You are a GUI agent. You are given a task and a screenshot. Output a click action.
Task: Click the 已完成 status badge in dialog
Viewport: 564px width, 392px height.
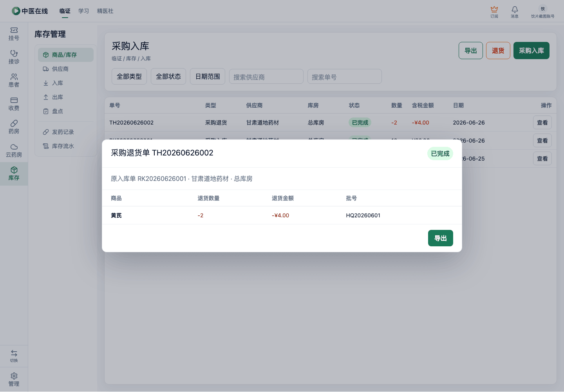(x=440, y=154)
